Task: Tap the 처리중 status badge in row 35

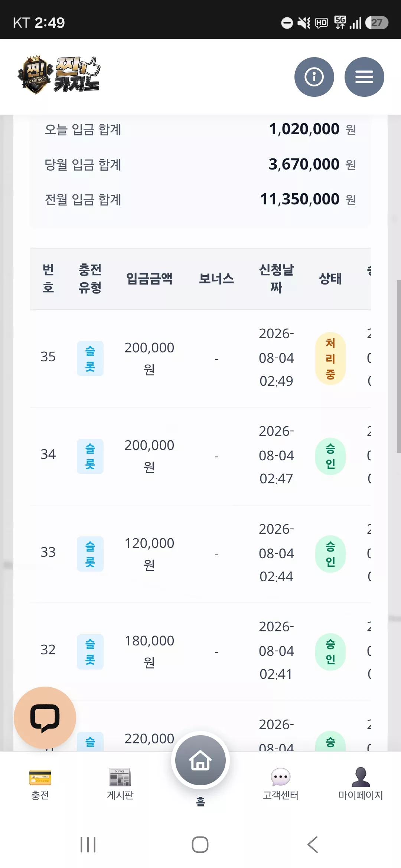Action: (330, 358)
